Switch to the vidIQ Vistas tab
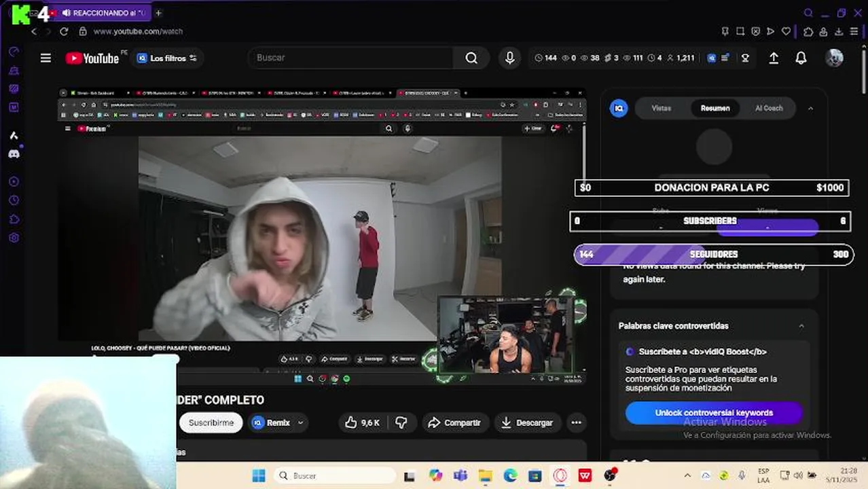 661,108
